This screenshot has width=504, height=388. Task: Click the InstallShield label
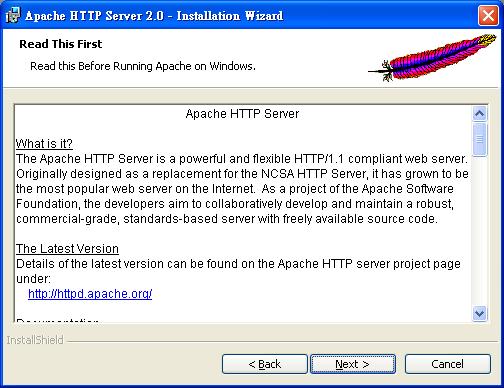point(35,340)
